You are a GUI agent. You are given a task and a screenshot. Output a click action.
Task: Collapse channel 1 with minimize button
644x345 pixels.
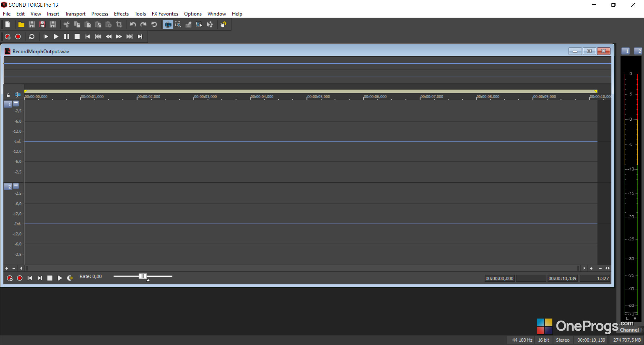point(16,103)
